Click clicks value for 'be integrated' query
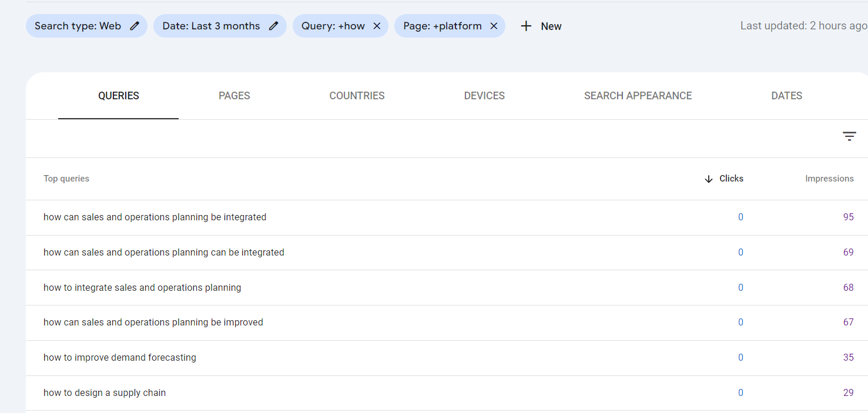The height and width of the screenshot is (413, 868). (x=740, y=217)
